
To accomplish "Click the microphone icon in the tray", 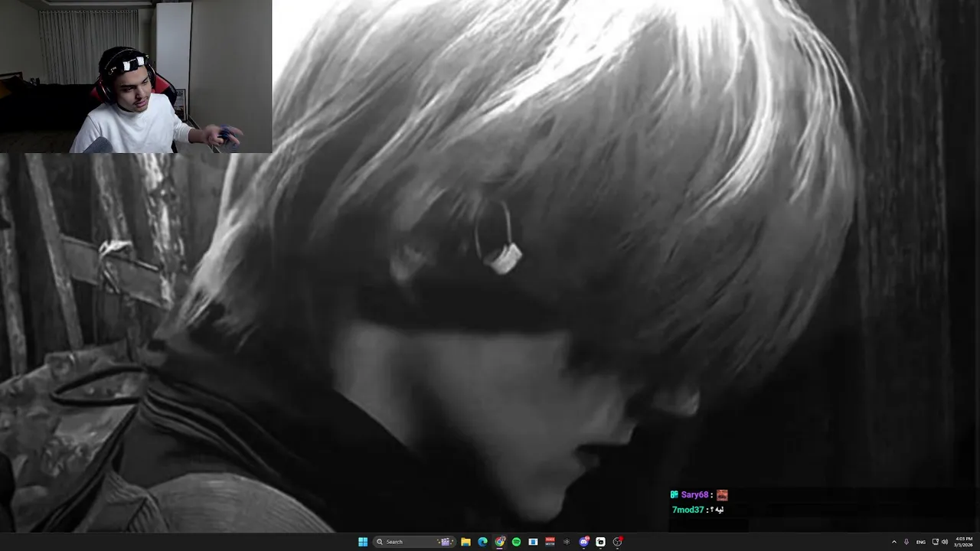I will point(906,542).
